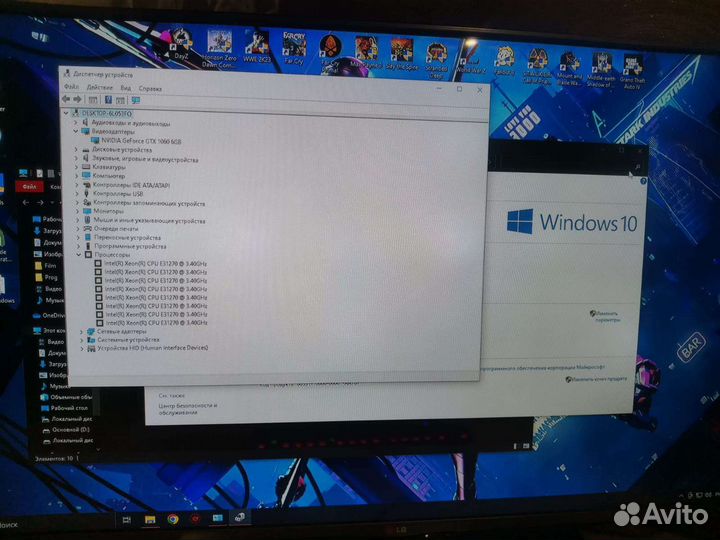Select the Очереди печати row
The image size is (720, 540).
point(111,229)
